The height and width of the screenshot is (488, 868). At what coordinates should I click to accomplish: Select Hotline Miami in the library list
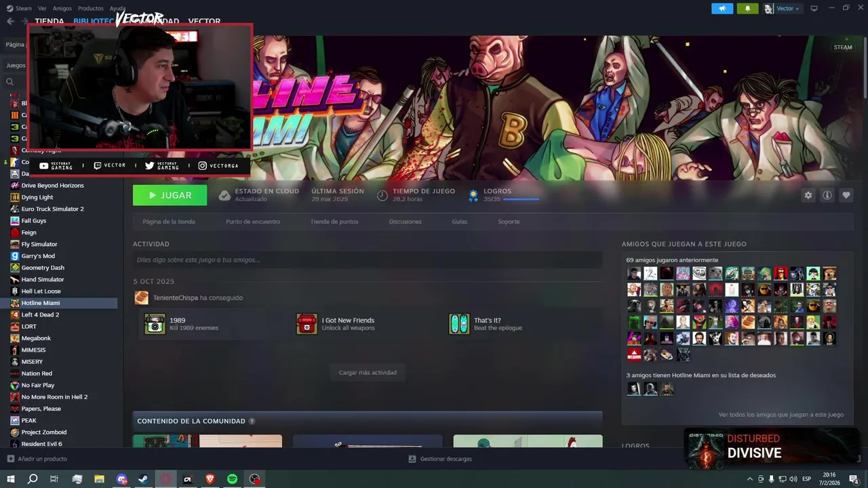(x=59, y=303)
